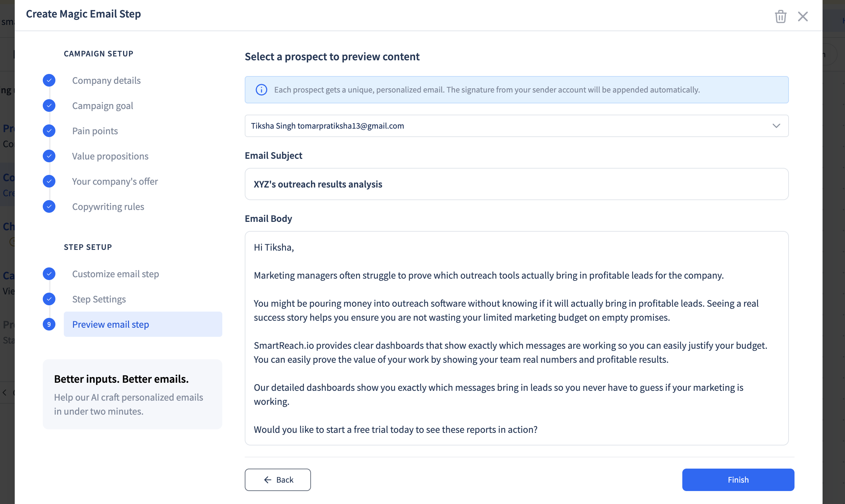Open the Customize email step section

(115, 274)
